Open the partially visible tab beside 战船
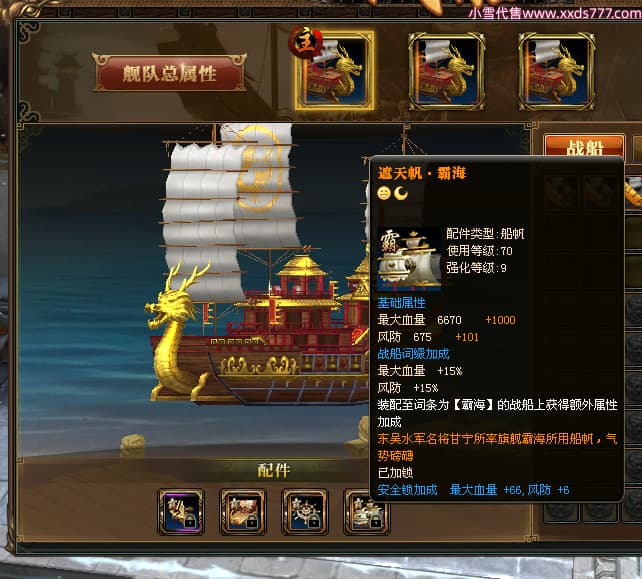This screenshot has height=579, width=642. 637,146
